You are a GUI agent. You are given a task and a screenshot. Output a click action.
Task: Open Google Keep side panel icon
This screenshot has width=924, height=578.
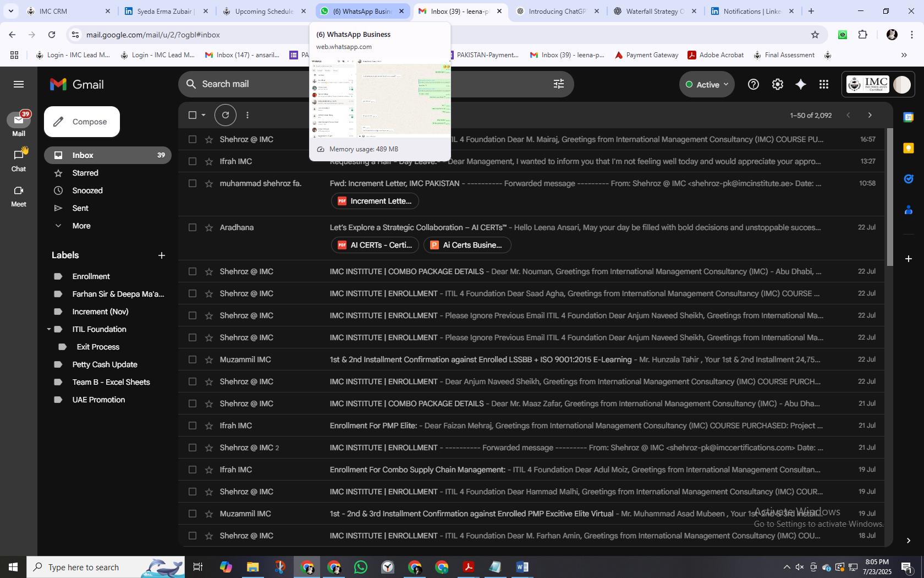click(x=909, y=148)
